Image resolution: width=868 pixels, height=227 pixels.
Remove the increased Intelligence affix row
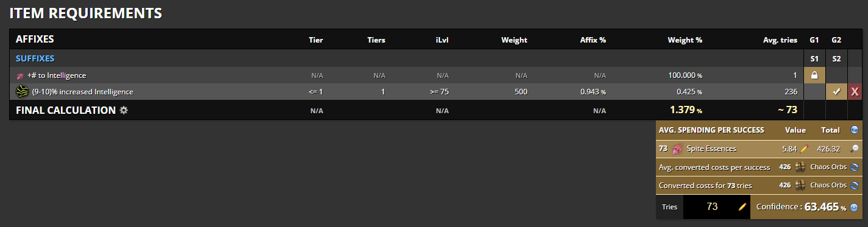click(x=855, y=92)
